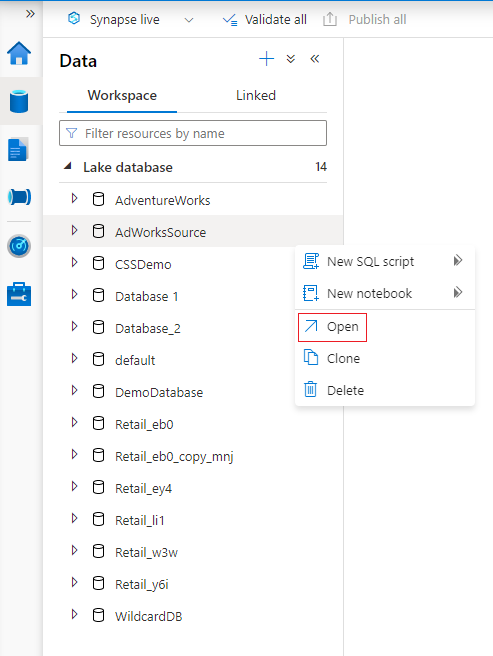Open the Monitor hub gauge icon
Screen dimensions: 493x656
[x=19, y=246]
